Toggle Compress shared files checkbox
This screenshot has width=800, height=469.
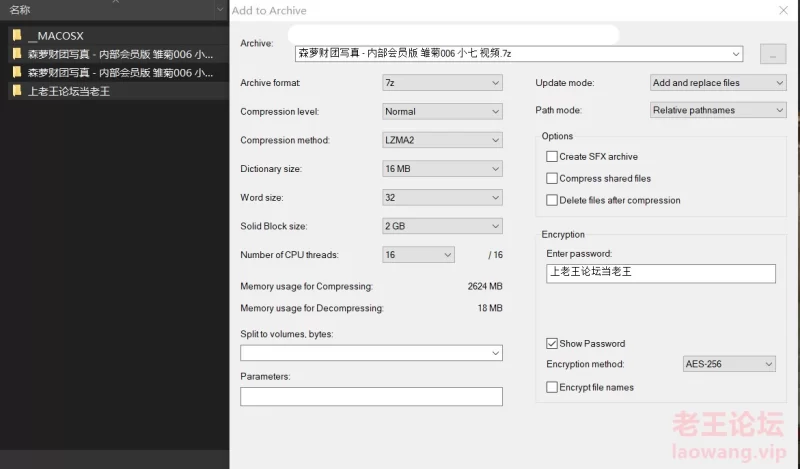552,179
